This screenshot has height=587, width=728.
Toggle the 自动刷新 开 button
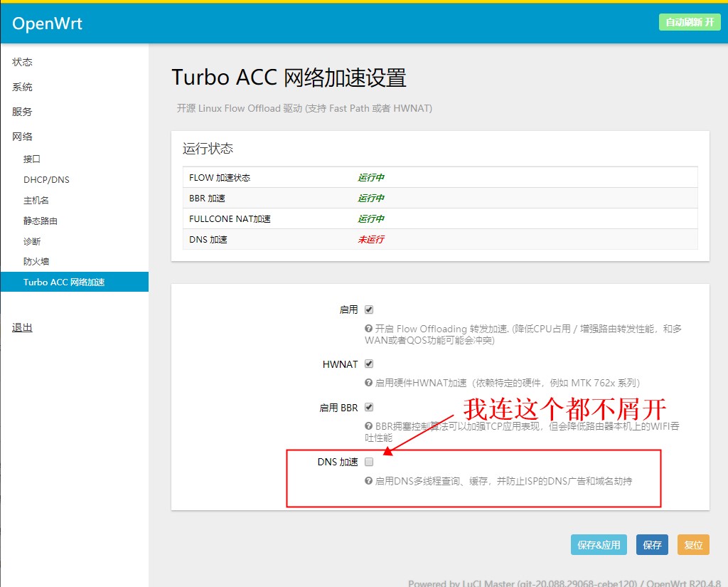pyautogui.click(x=690, y=22)
